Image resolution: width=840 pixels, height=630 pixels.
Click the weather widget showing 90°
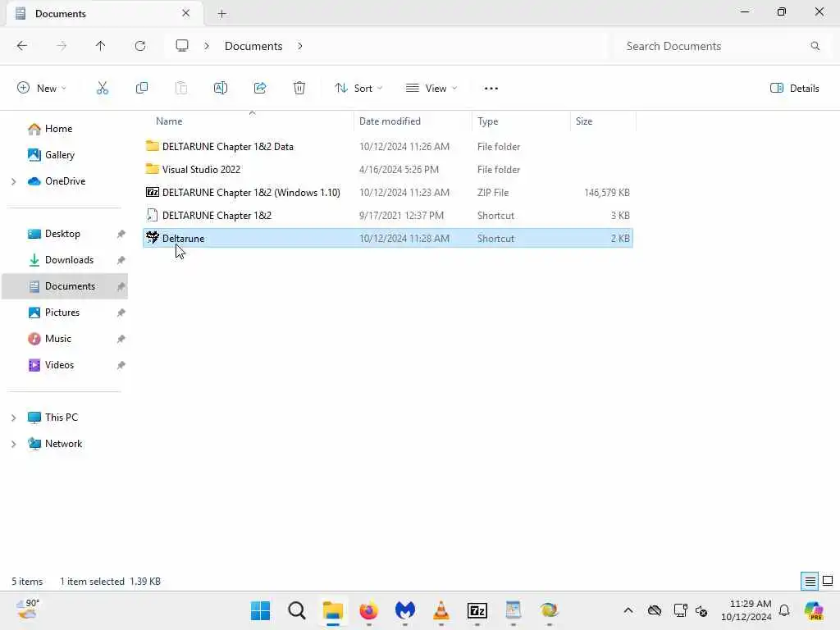27,609
